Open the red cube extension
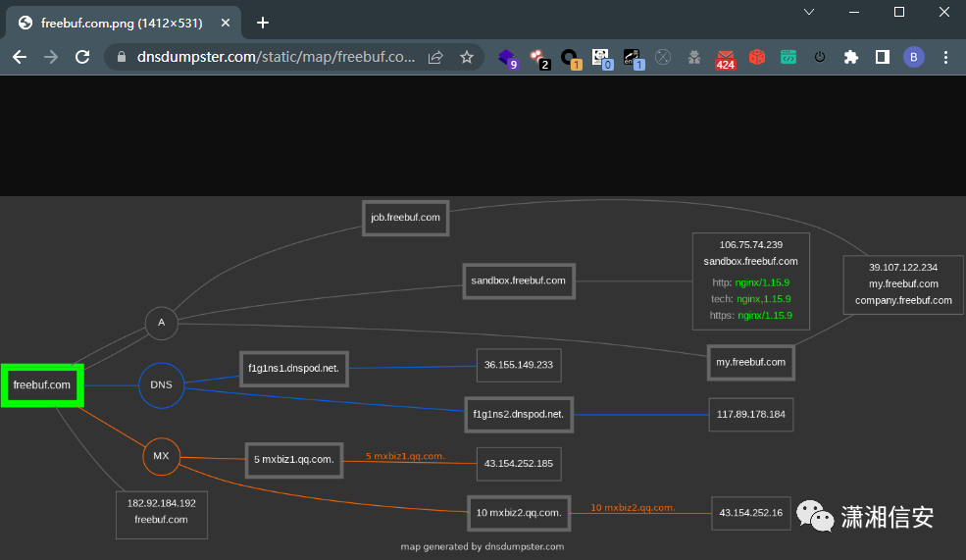966x560 pixels. click(756, 57)
